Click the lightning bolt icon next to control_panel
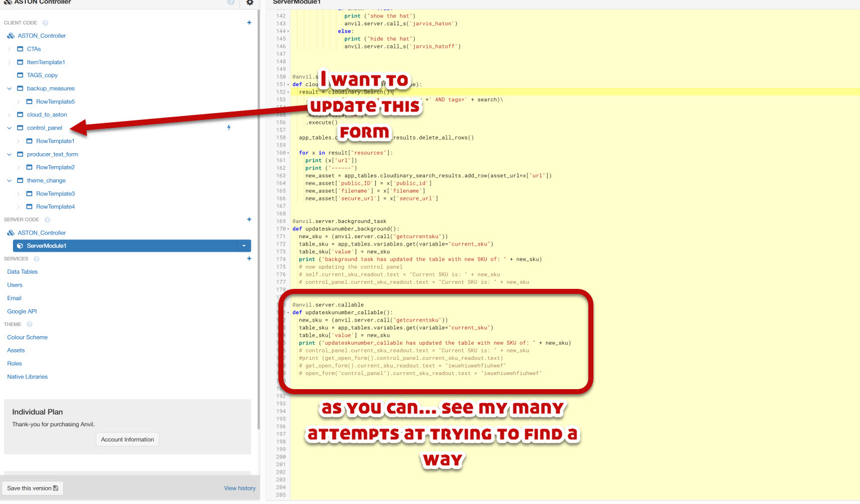 click(x=228, y=128)
